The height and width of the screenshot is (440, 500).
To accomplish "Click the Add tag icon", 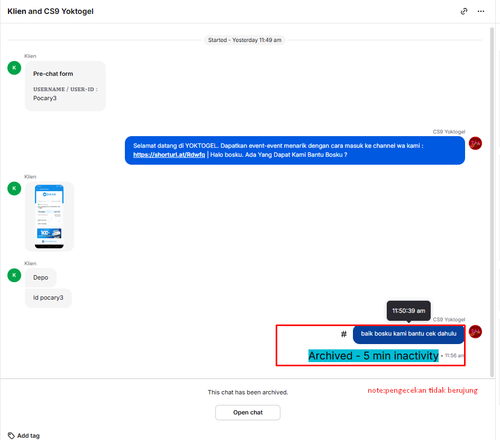I will click(x=11, y=435).
